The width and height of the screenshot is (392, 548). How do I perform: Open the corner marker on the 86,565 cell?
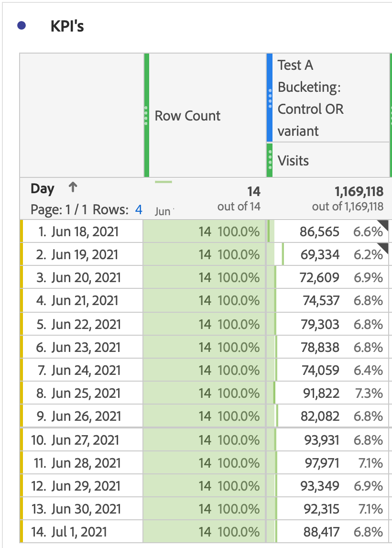pos(383,225)
